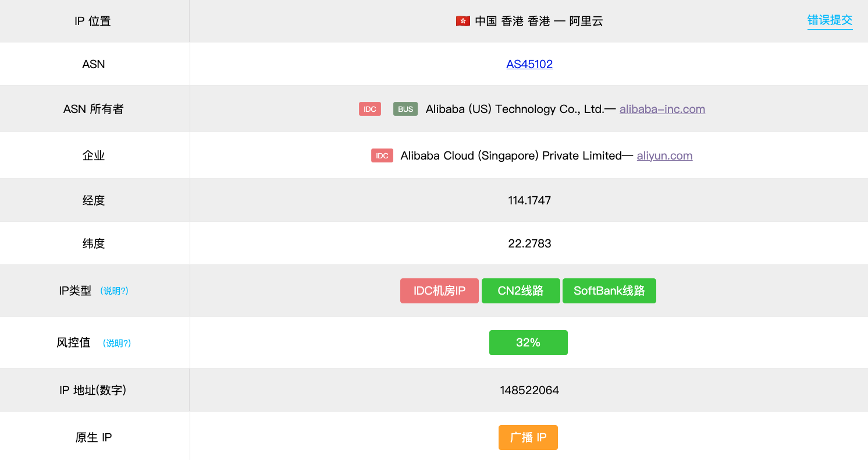Click the Hong Kong flag icon
868x460 pixels.
click(x=463, y=22)
